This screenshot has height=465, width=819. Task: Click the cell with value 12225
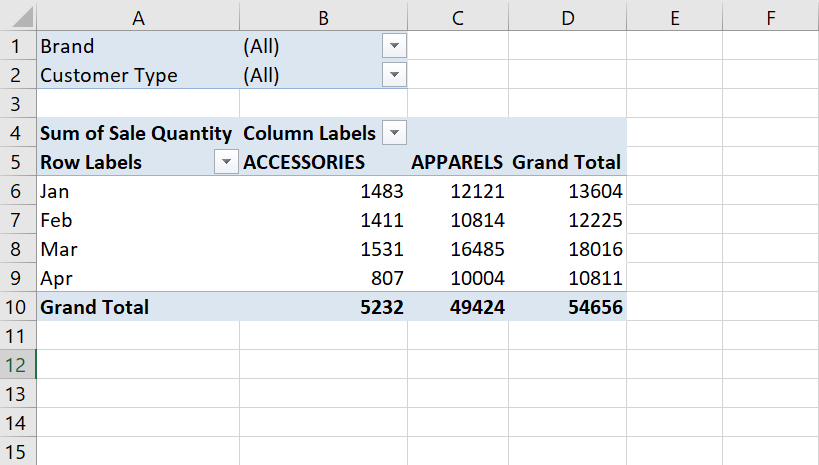pyautogui.click(x=567, y=220)
